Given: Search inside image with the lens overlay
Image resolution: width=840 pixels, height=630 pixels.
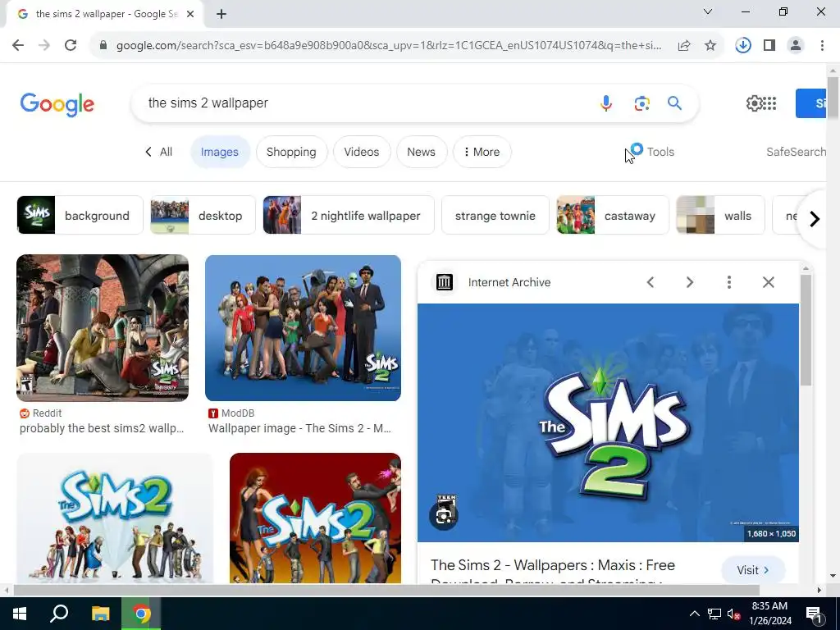Looking at the screenshot, I should click(x=444, y=515).
